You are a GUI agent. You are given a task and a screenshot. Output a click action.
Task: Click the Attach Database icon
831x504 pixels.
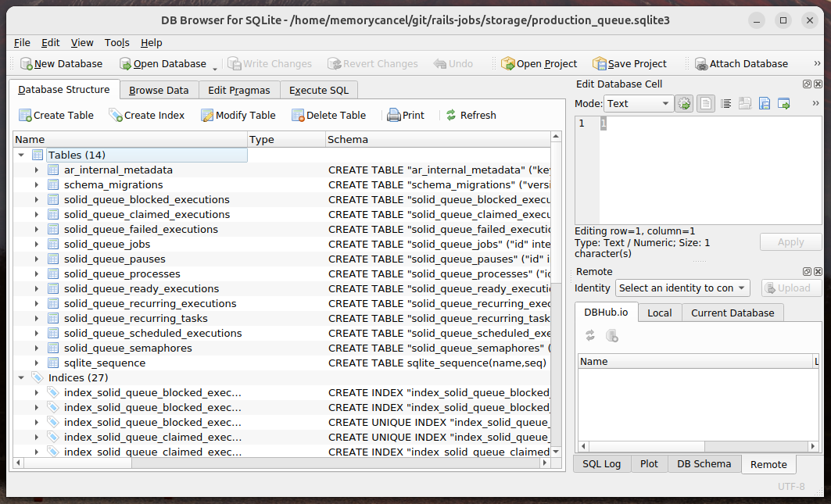tap(701, 63)
